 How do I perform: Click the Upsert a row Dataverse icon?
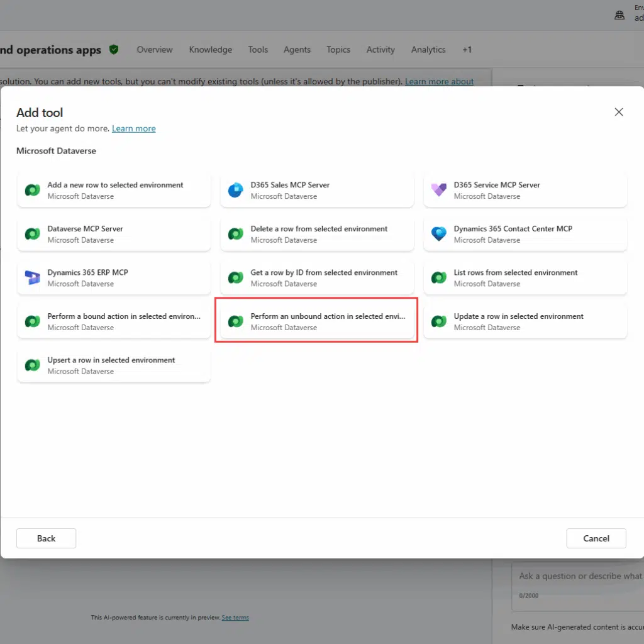coord(32,365)
